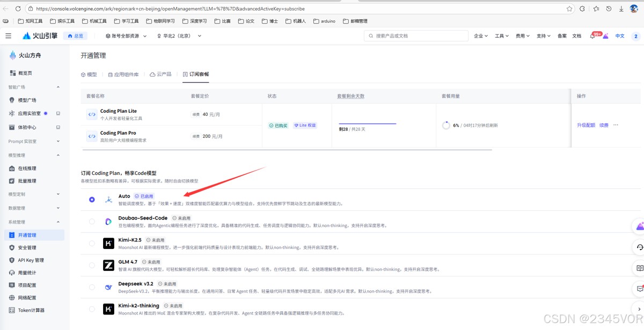
Task: Open browser extensions puzzle icon
Action: click(582, 9)
